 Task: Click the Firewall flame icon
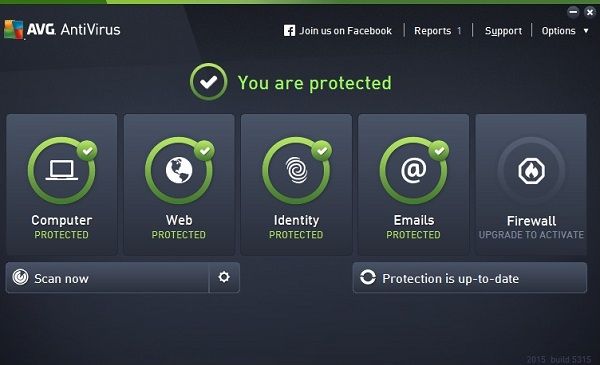531,171
